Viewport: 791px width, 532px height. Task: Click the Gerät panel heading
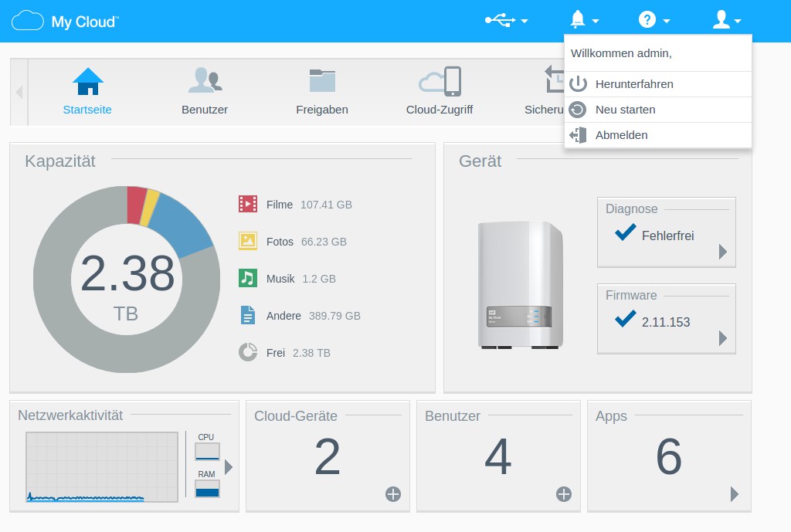480,161
